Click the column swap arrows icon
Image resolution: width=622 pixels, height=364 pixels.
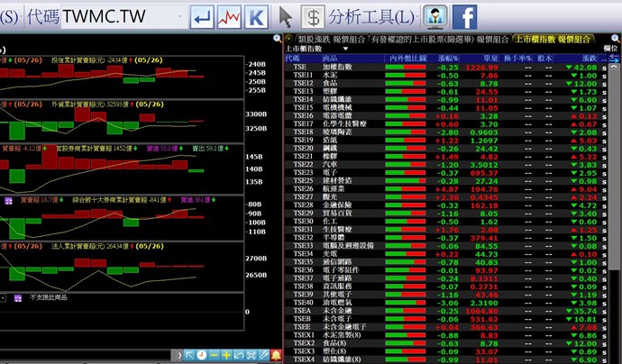(614, 59)
